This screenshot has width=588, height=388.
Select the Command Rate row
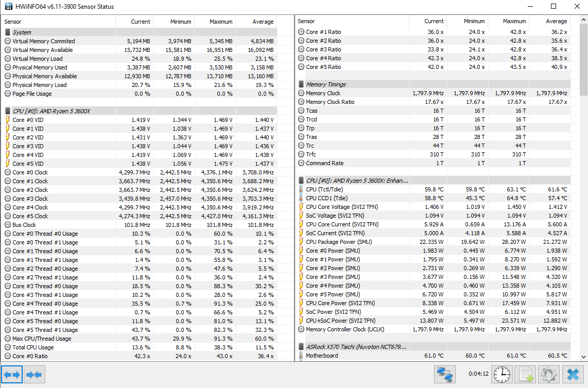pos(433,163)
